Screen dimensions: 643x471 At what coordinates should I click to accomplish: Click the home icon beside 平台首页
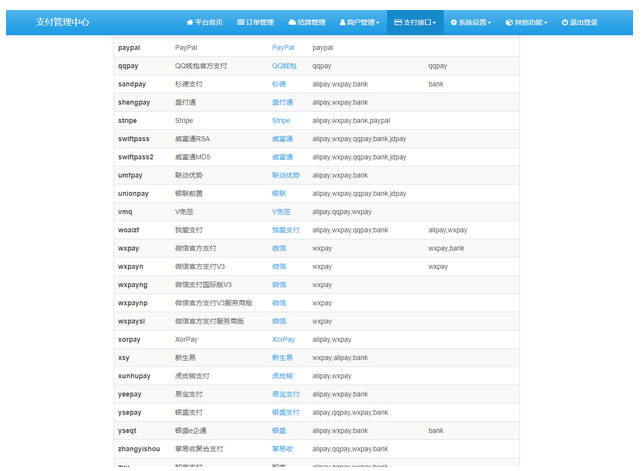point(190,21)
